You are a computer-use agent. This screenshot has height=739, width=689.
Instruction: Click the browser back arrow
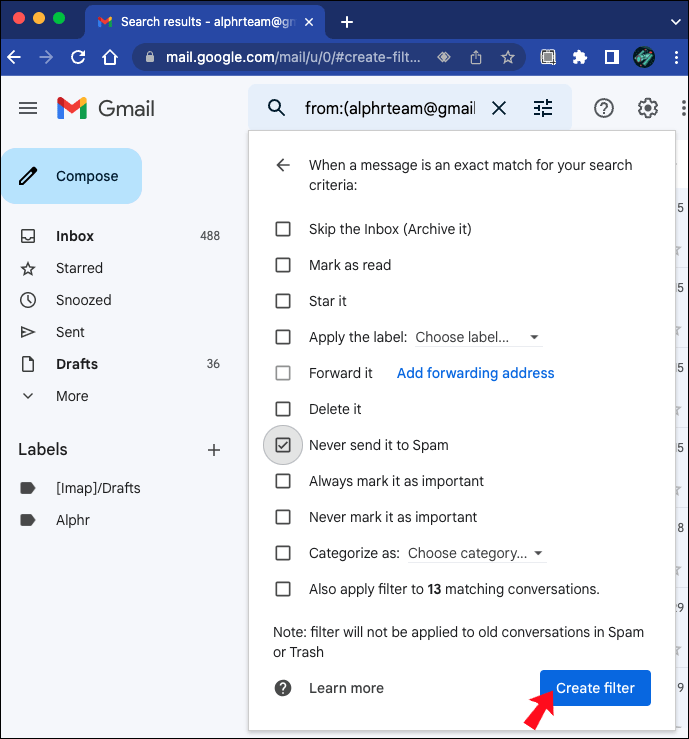point(14,57)
